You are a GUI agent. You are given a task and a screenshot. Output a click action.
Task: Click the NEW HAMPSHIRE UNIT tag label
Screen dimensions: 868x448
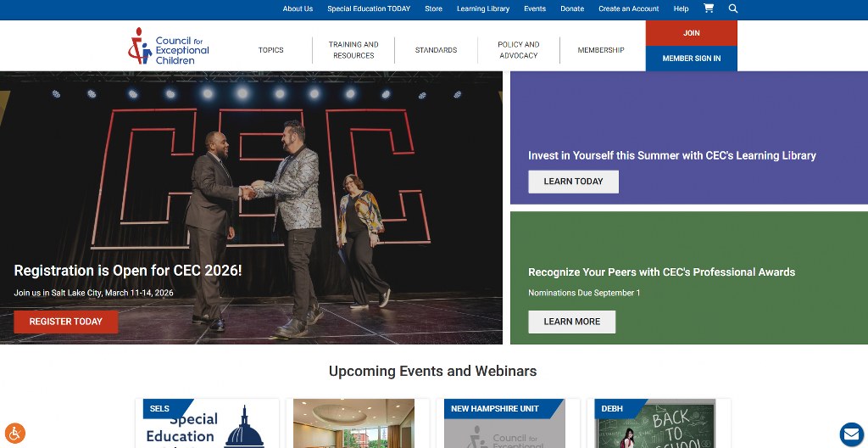click(503, 409)
